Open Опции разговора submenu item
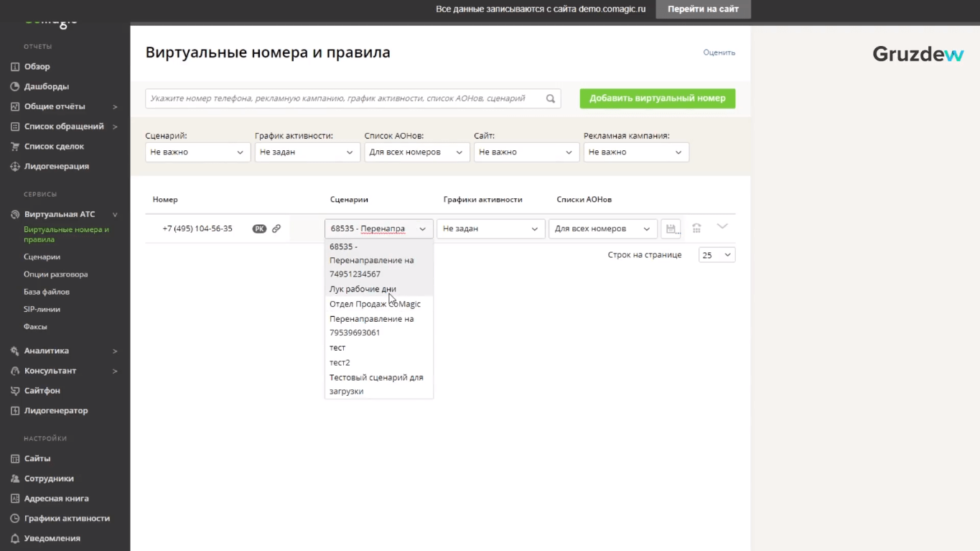Image resolution: width=980 pixels, height=551 pixels. 56,274
